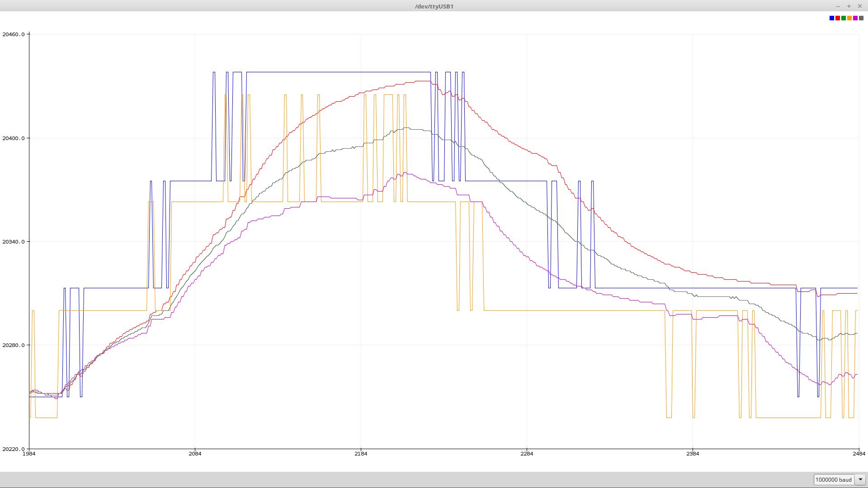Click the 20340.0 Y-axis label

[13, 242]
